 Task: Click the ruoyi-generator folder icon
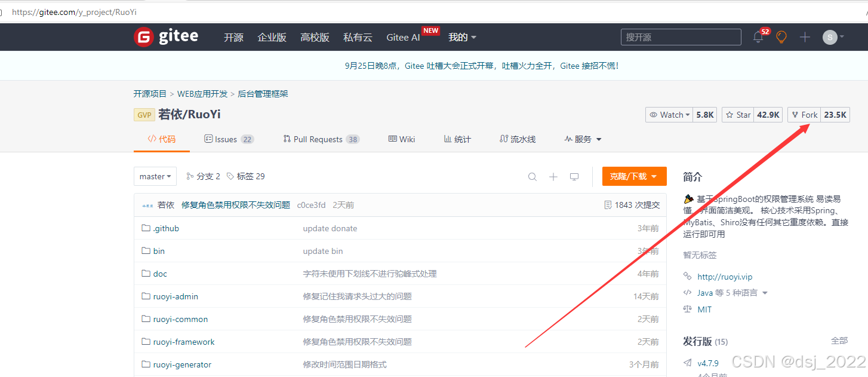[146, 364]
